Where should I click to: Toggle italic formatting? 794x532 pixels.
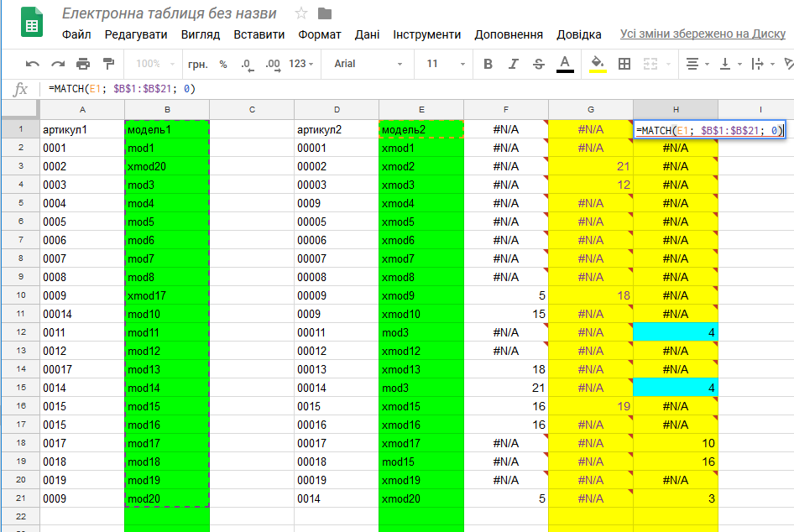tap(514, 64)
